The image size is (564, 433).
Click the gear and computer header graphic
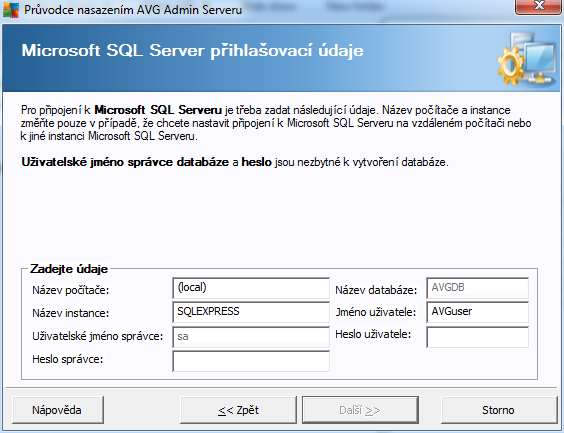tap(527, 58)
